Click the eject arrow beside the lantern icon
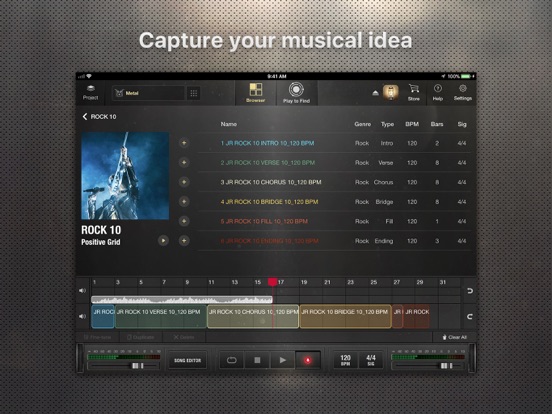 point(375,93)
